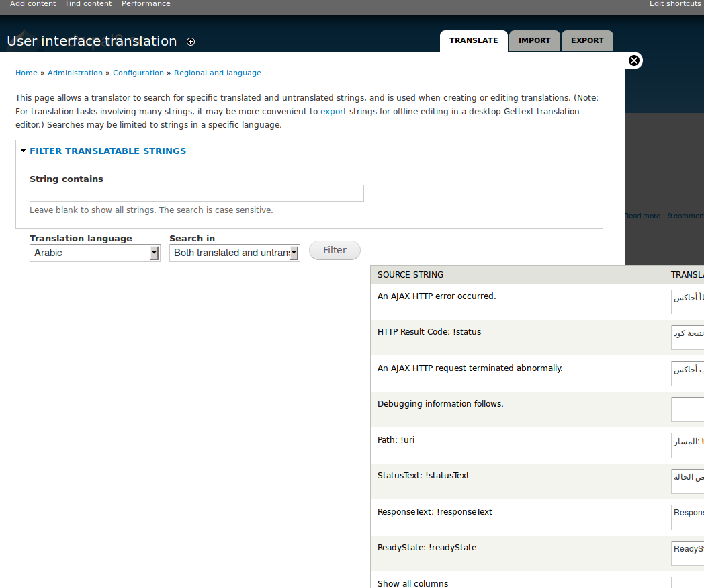Click inside the String contains input field
The width and height of the screenshot is (704, 588).
[x=196, y=193]
